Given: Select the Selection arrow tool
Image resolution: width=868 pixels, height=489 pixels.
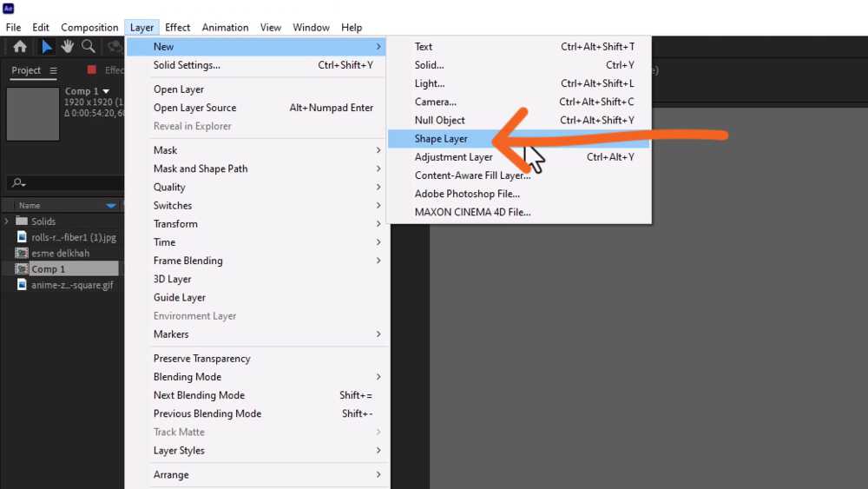Looking at the screenshot, I should [47, 47].
